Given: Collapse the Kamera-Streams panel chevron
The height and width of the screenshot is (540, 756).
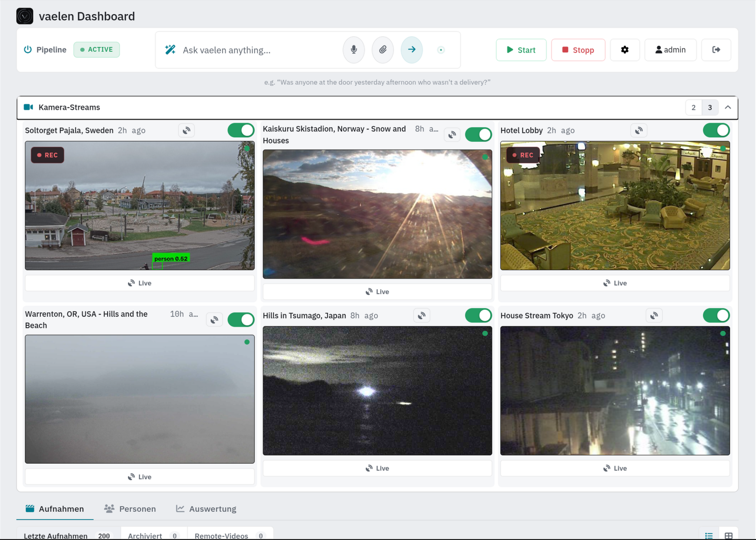Looking at the screenshot, I should coord(728,107).
